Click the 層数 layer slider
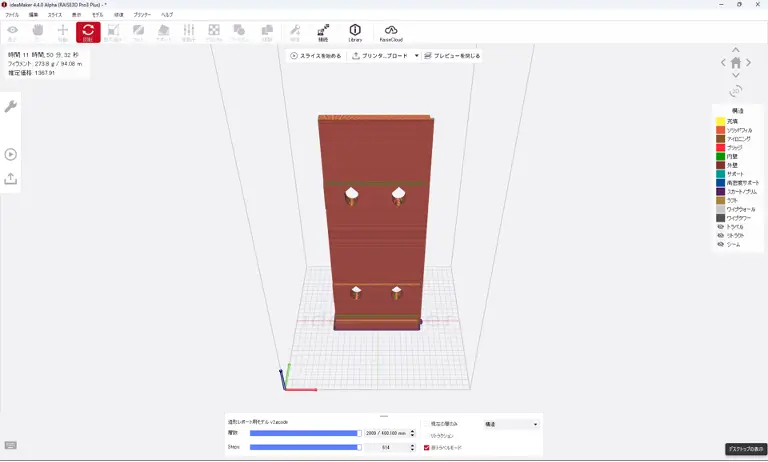 tap(304, 433)
